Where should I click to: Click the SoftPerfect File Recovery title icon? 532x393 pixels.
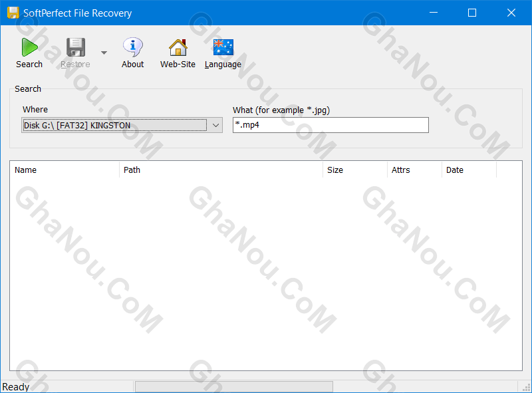13,13
